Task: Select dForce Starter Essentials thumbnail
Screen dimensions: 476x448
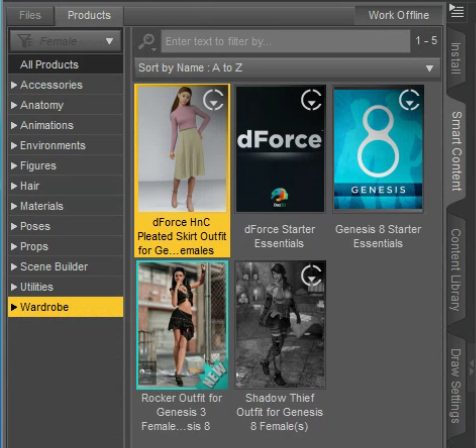Action: 280,149
